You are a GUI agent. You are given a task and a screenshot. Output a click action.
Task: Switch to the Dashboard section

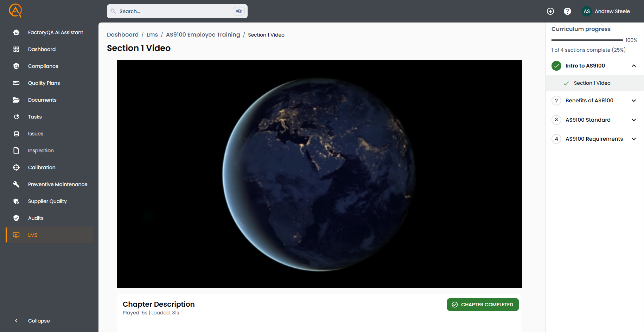pos(42,49)
